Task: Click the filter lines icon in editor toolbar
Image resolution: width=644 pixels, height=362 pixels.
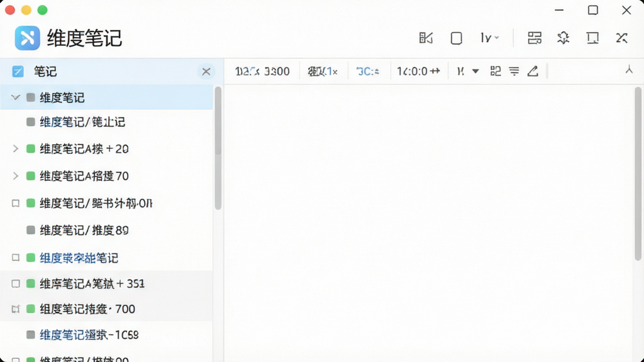Action: pos(514,72)
